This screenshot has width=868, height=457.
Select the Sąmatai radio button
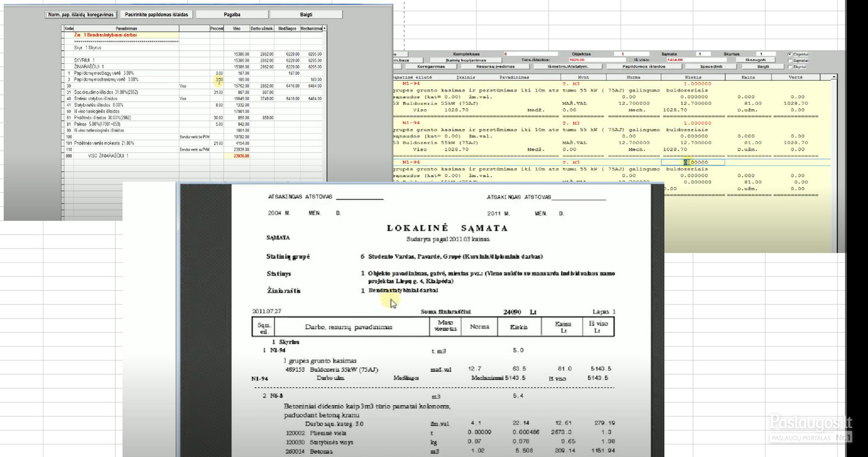coord(790,60)
